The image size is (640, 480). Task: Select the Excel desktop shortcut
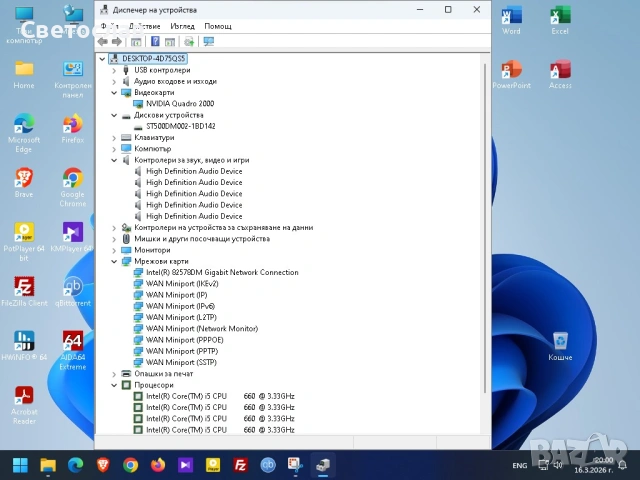[x=560, y=20]
